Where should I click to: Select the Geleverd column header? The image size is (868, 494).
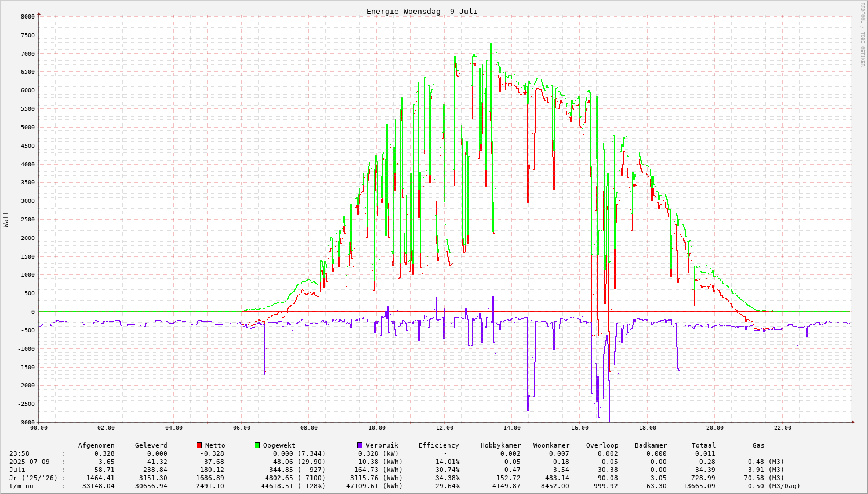click(x=151, y=445)
